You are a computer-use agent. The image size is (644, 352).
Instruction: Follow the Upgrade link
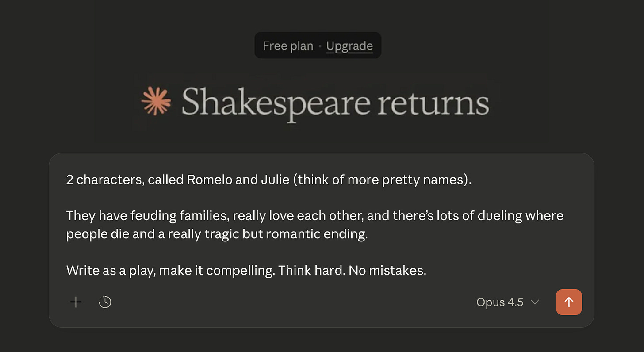click(349, 46)
